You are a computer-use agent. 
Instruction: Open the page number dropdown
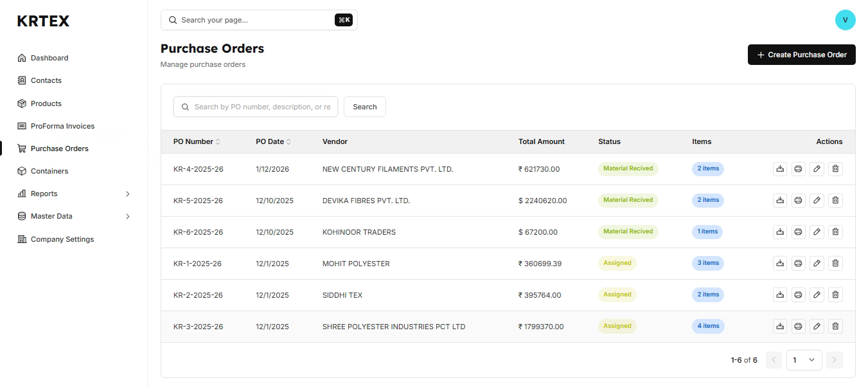804,360
